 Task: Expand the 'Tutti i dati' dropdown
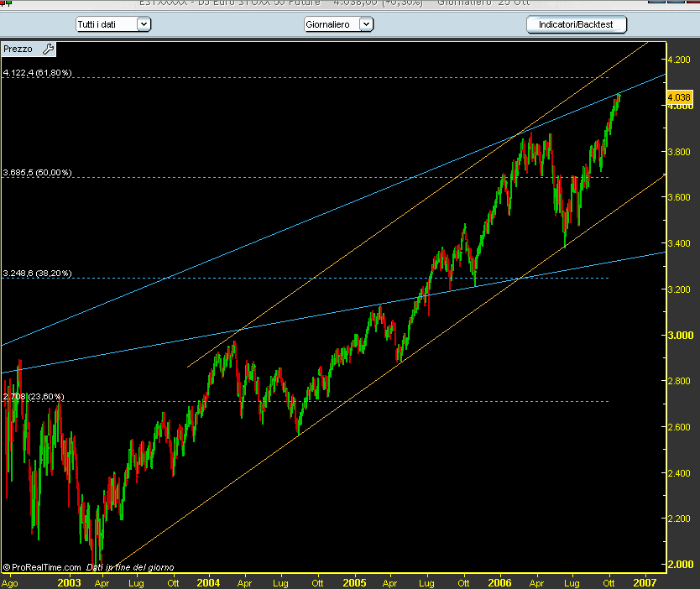(144, 24)
